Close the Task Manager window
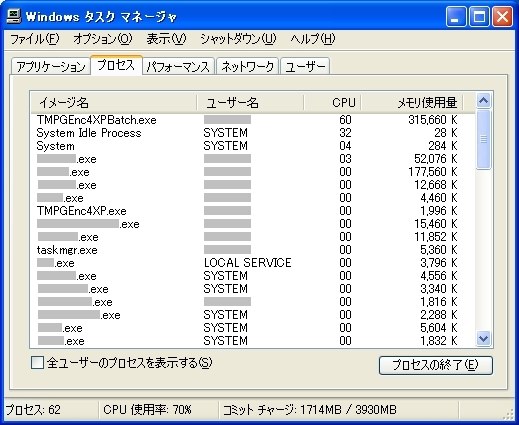519x425 pixels. [502, 16]
